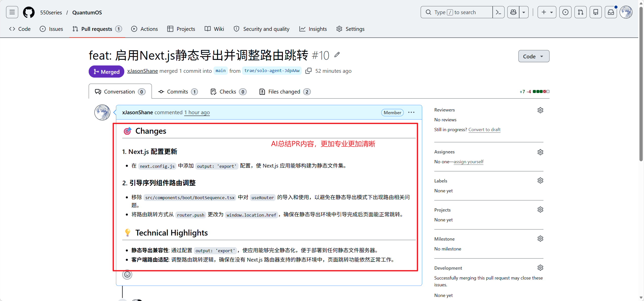Viewport: 644px width, 301px height.
Task: Add an emoji reaction to comment
Action: [x=127, y=274]
